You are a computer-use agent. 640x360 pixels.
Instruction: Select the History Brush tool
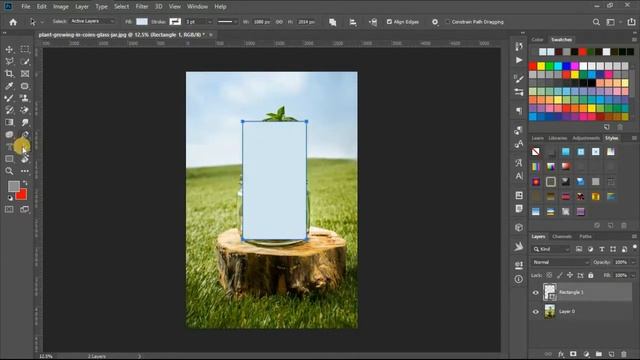click(x=9, y=110)
